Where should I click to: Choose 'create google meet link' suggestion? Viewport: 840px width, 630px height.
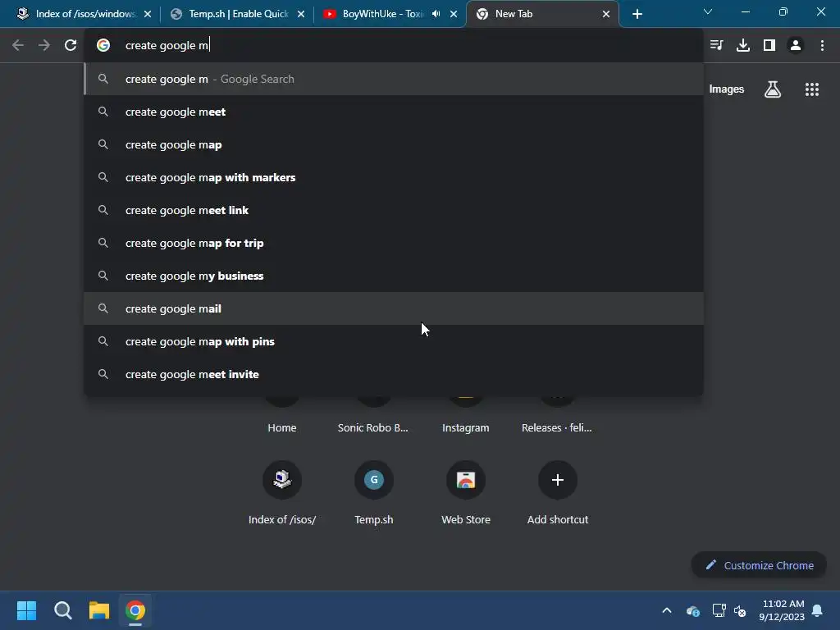394,211
